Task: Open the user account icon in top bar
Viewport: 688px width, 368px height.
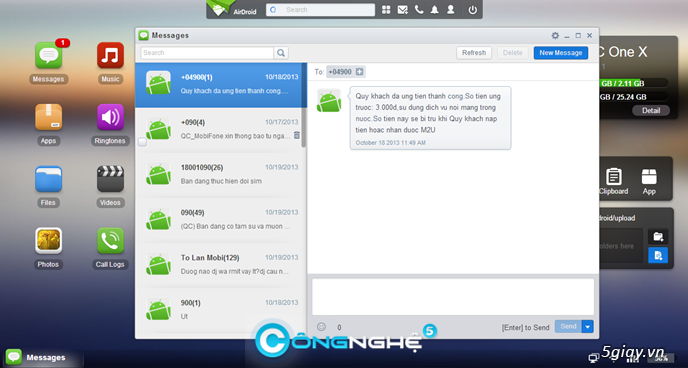Action: (451, 10)
